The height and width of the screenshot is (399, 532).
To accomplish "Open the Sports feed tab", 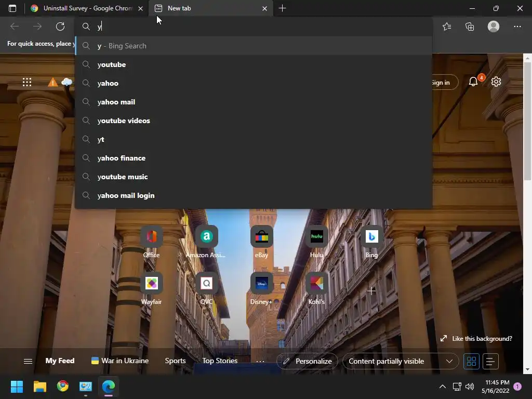I will 176,361.
